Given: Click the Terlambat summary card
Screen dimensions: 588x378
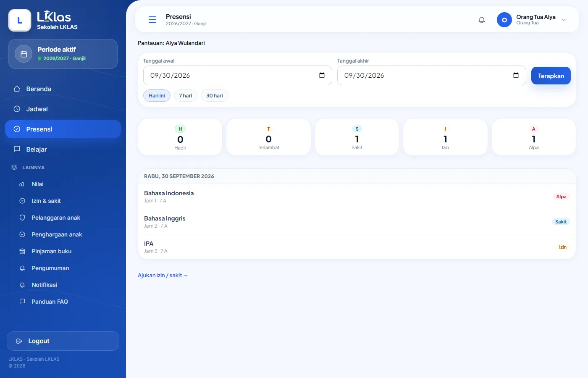Looking at the screenshot, I should [x=269, y=137].
